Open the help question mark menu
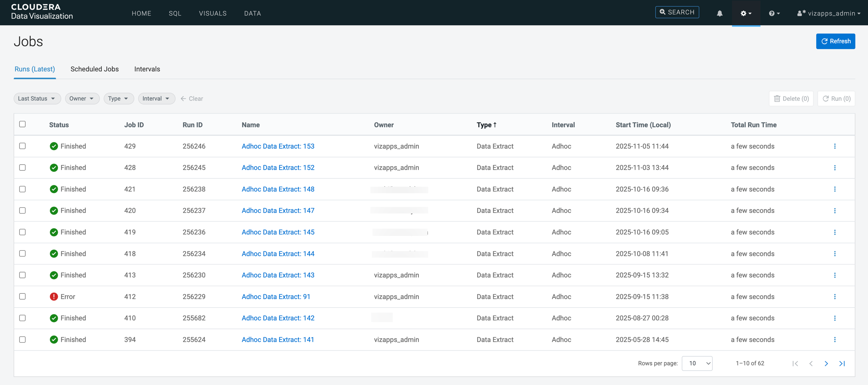 (x=774, y=13)
